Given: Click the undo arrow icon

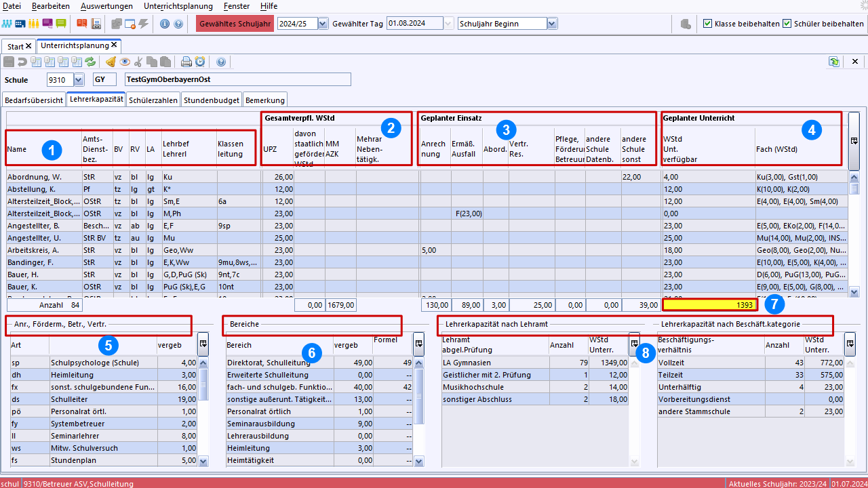Looking at the screenshot, I should [x=22, y=62].
